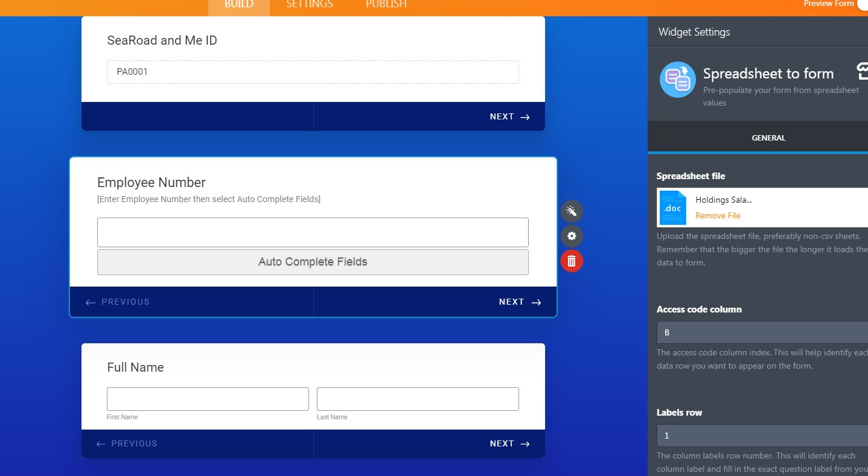
Task: Click NEXT on the SeaRoad and Me ID card
Action: pos(509,116)
